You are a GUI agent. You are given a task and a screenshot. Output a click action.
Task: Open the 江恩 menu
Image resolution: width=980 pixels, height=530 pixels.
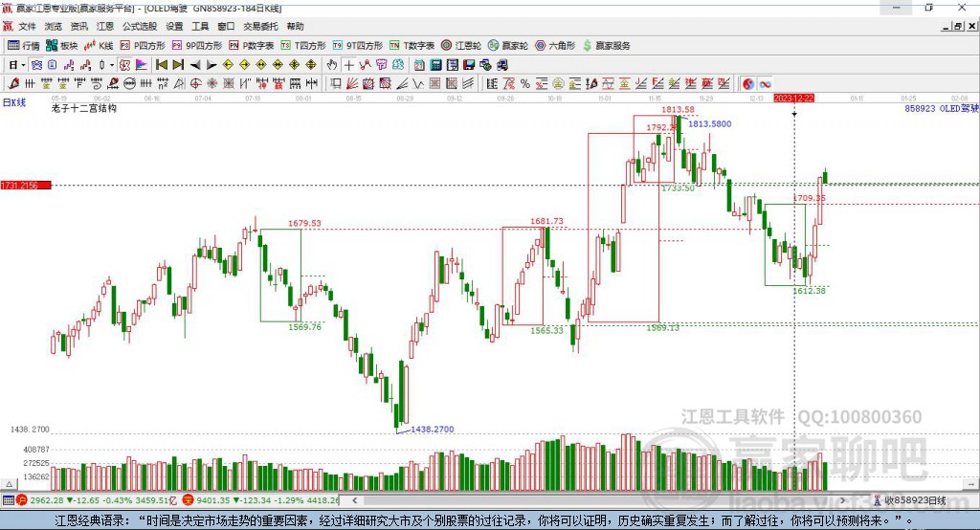click(105, 26)
